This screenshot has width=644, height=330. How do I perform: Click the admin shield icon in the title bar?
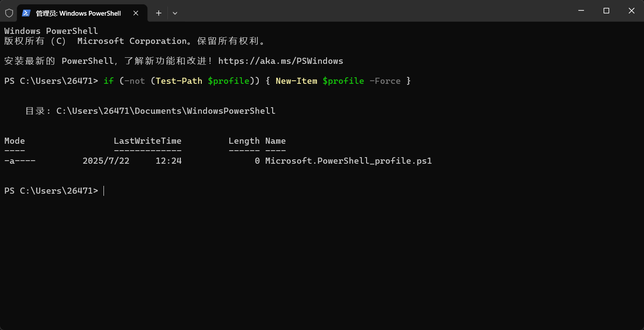click(x=8, y=13)
